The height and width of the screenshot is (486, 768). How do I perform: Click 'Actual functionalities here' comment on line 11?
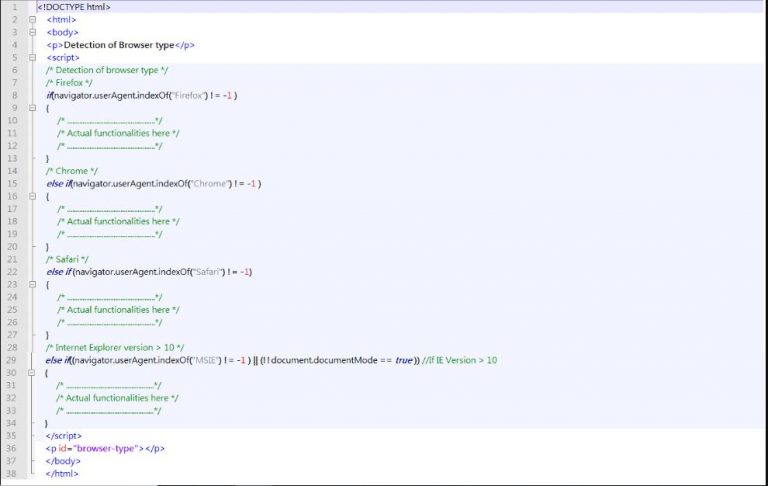click(x=118, y=133)
